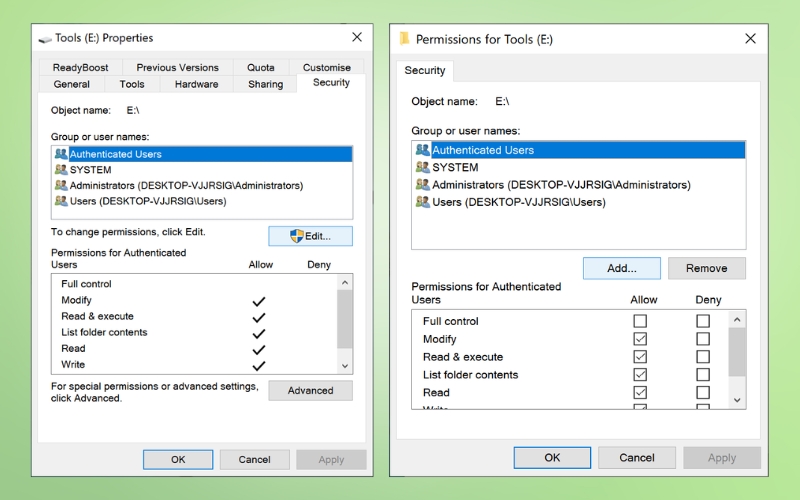Open the Previous Versions tab
800x500 pixels.
click(176, 67)
